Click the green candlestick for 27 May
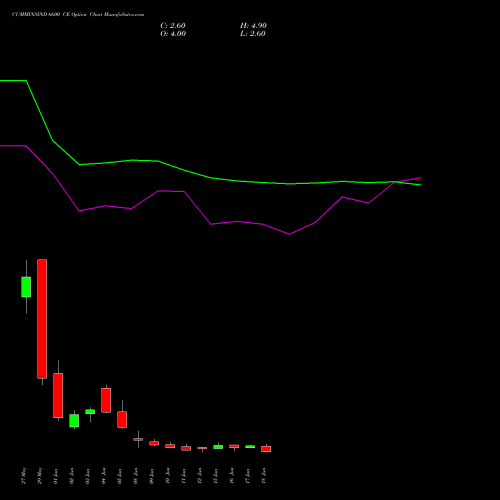 [26, 287]
